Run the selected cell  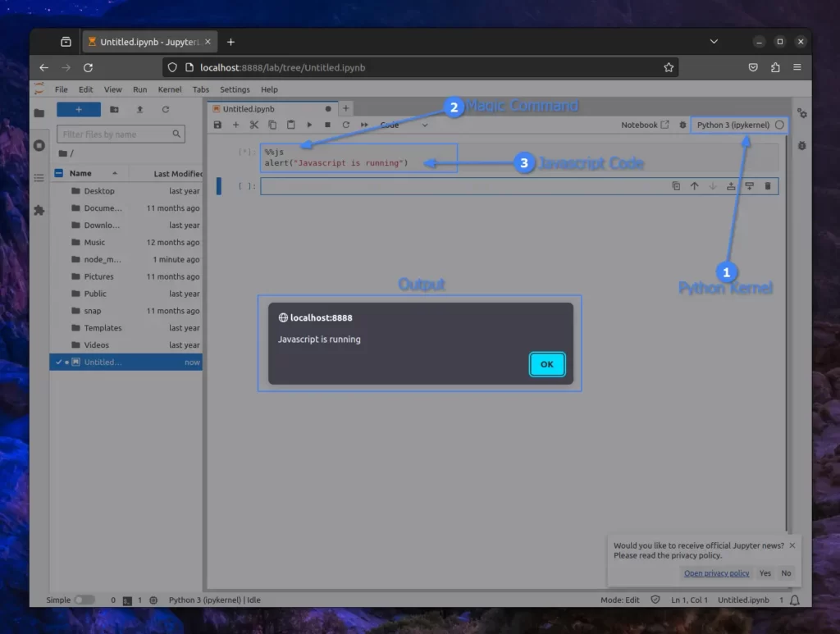[309, 125]
